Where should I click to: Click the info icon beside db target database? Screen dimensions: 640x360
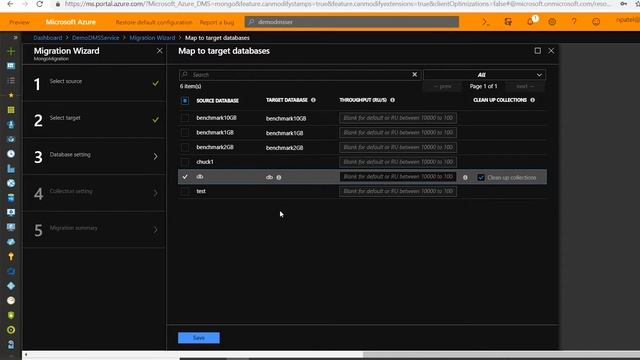279,178
